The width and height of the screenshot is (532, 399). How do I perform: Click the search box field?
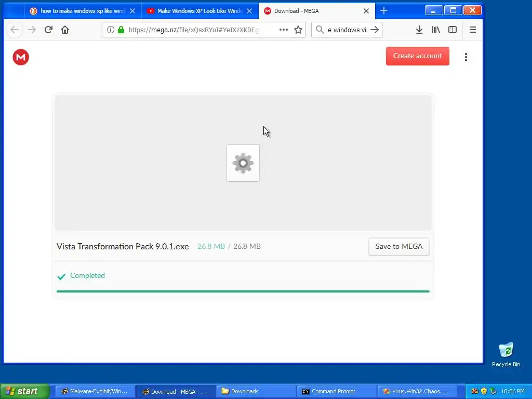[x=347, y=30]
